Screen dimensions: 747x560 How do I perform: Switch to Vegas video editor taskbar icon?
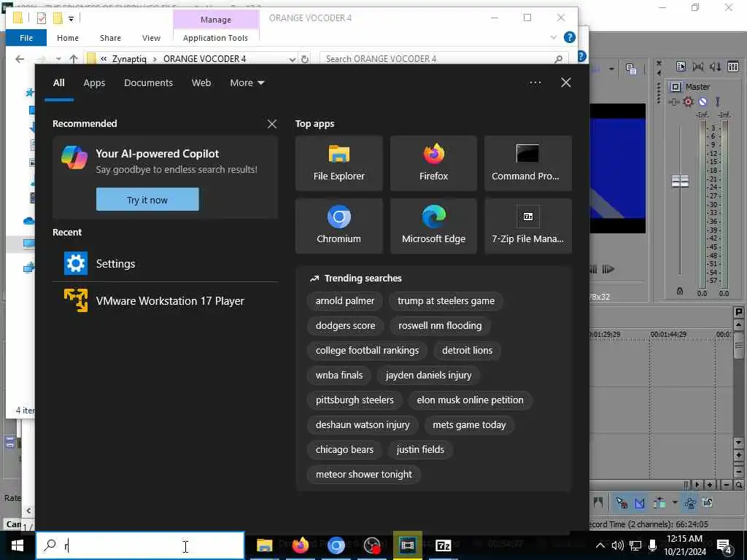[x=407, y=545]
